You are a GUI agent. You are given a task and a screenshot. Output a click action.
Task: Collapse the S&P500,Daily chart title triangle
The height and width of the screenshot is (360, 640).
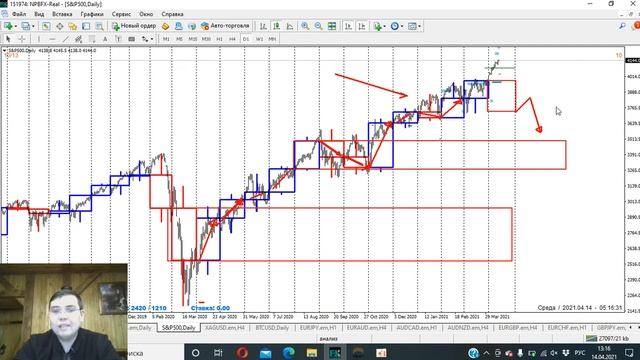point(4,51)
